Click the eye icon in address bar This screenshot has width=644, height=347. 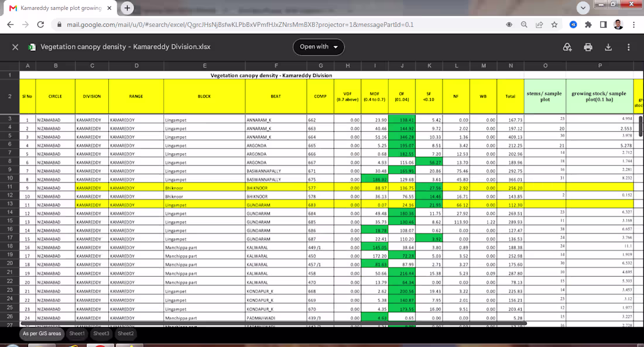pos(509,25)
